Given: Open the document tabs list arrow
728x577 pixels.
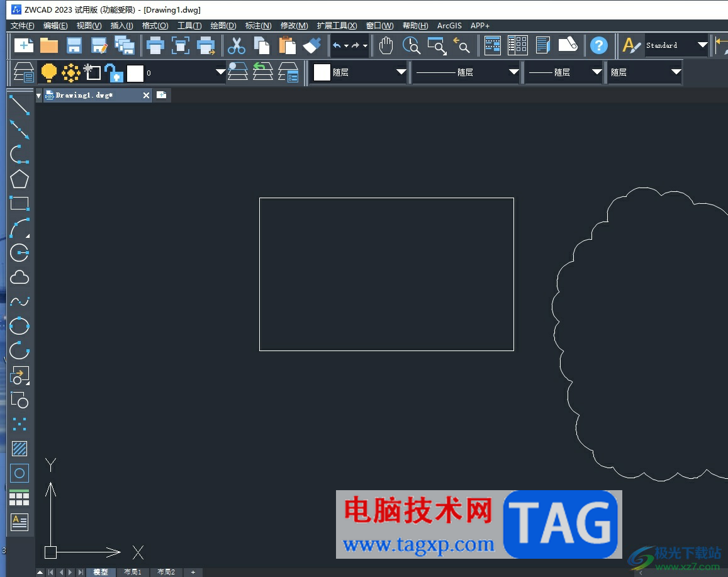Looking at the screenshot, I should (38, 96).
